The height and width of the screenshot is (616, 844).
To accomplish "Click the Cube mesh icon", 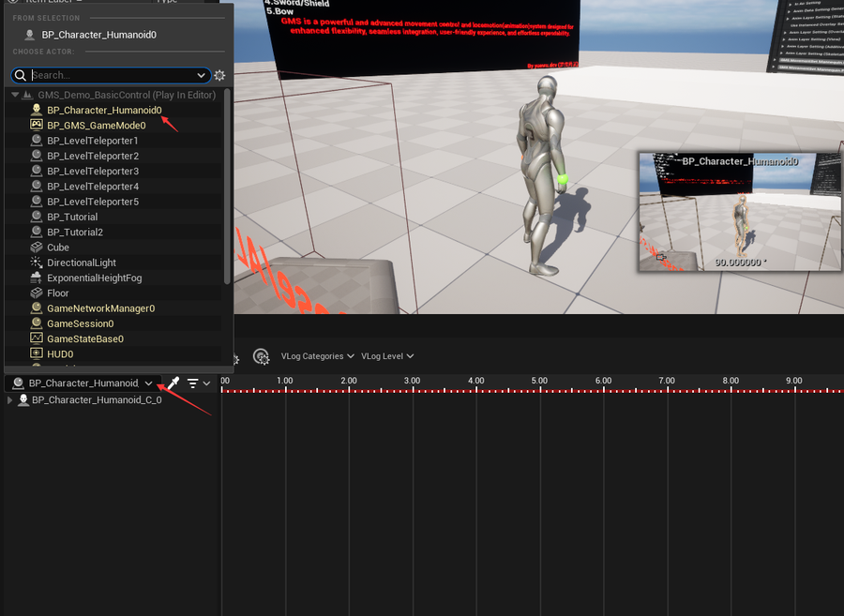I will coord(36,247).
